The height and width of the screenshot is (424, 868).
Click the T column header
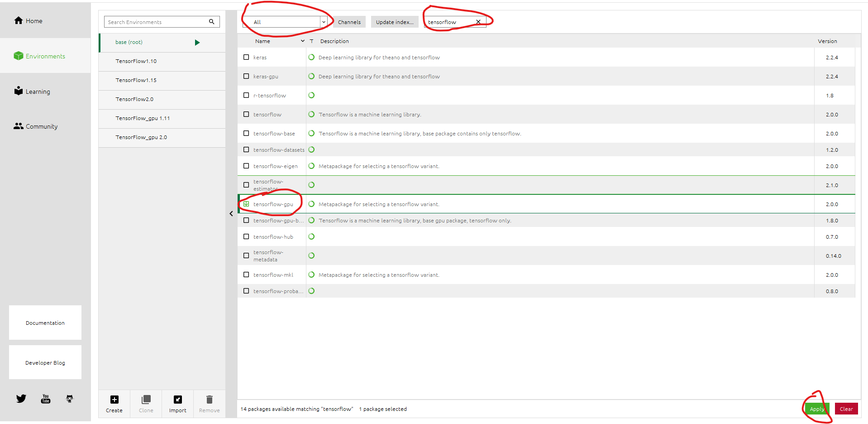311,41
